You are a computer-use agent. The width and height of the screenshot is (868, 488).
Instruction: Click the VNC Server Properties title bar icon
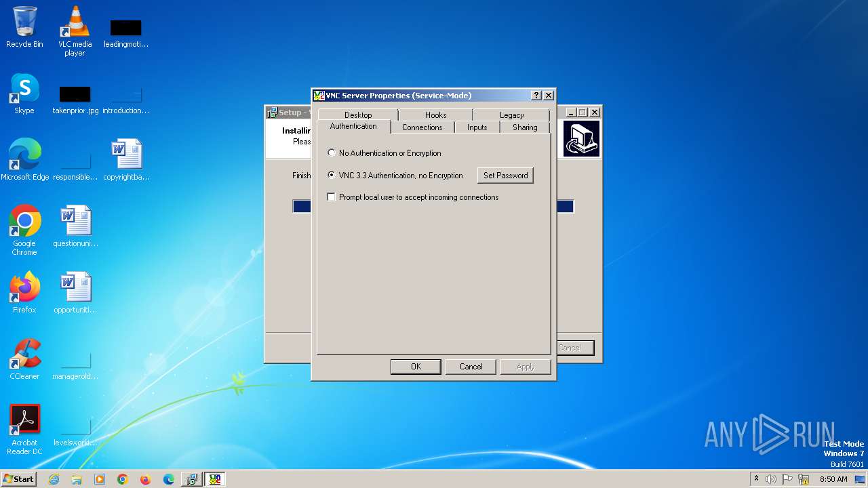319,96
